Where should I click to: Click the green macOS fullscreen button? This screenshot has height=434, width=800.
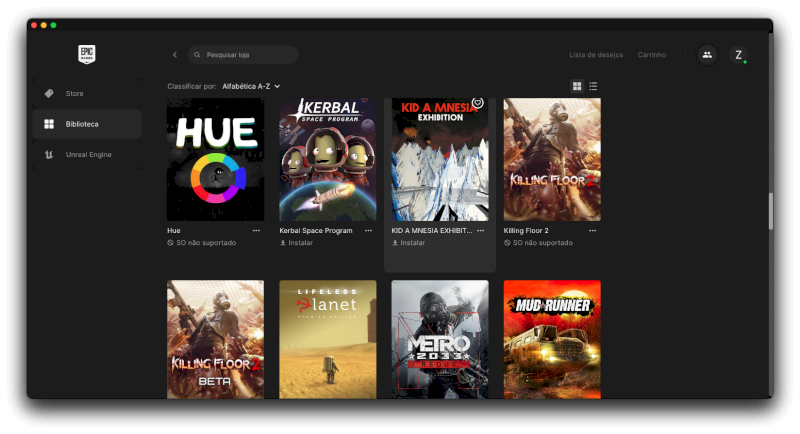click(54, 25)
